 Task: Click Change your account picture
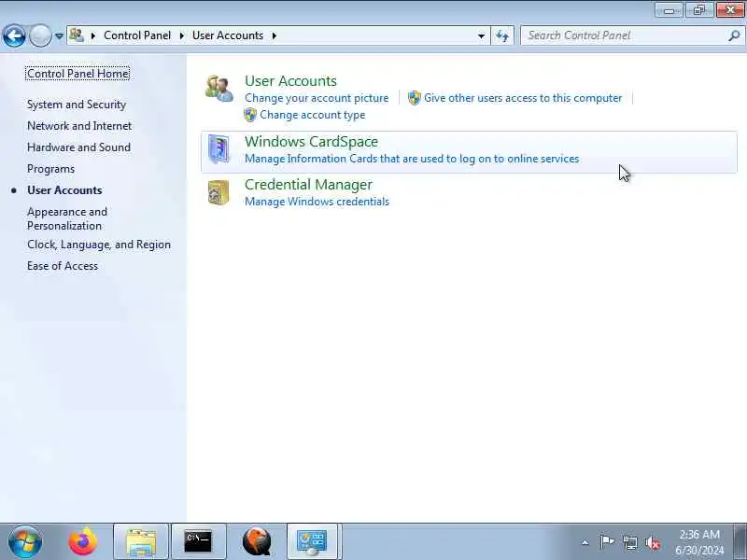coord(317,98)
